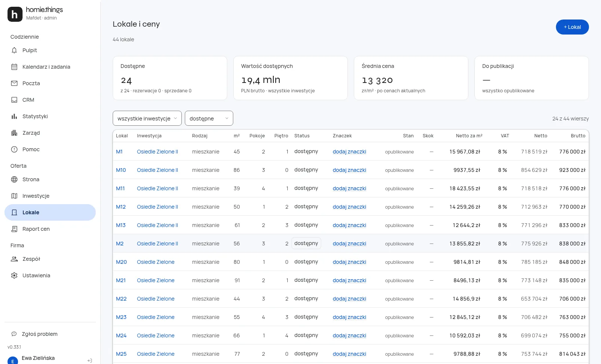Viewport: 601px width, 364px height.
Task: Click the homie.things logo icon
Action: 15,14
